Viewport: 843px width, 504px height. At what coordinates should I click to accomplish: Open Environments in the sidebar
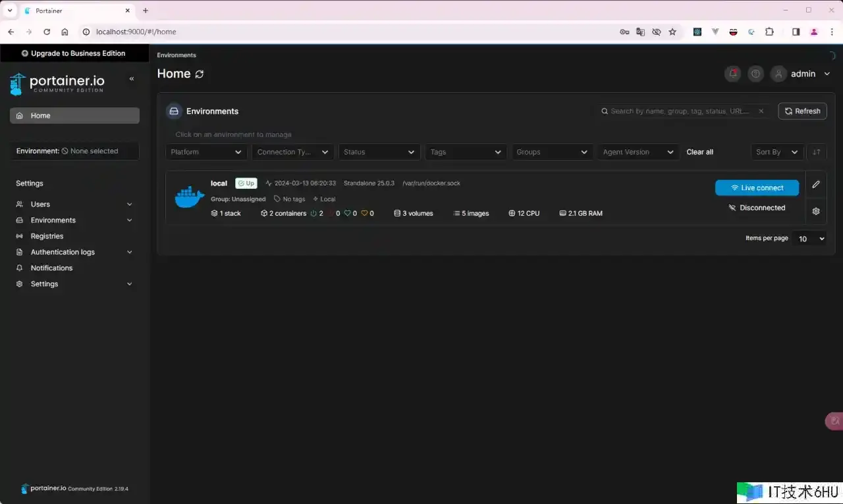[53, 220]
